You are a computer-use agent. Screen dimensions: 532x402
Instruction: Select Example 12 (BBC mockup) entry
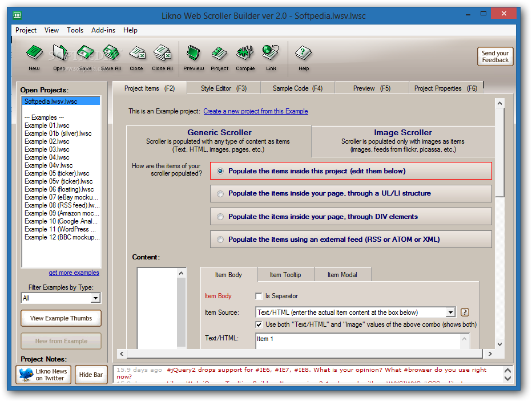tap(62, 237)
